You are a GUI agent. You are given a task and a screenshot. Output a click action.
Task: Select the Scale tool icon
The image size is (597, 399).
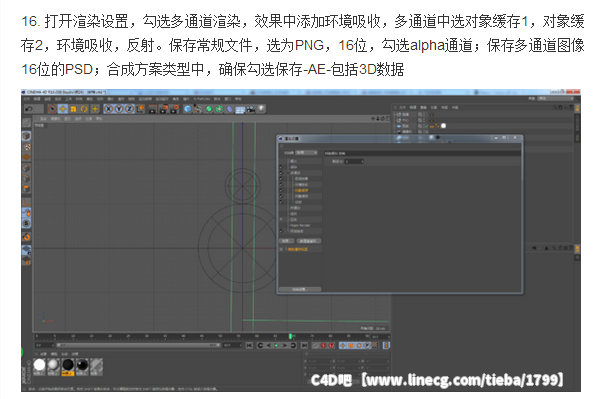(x=73, y=109)
